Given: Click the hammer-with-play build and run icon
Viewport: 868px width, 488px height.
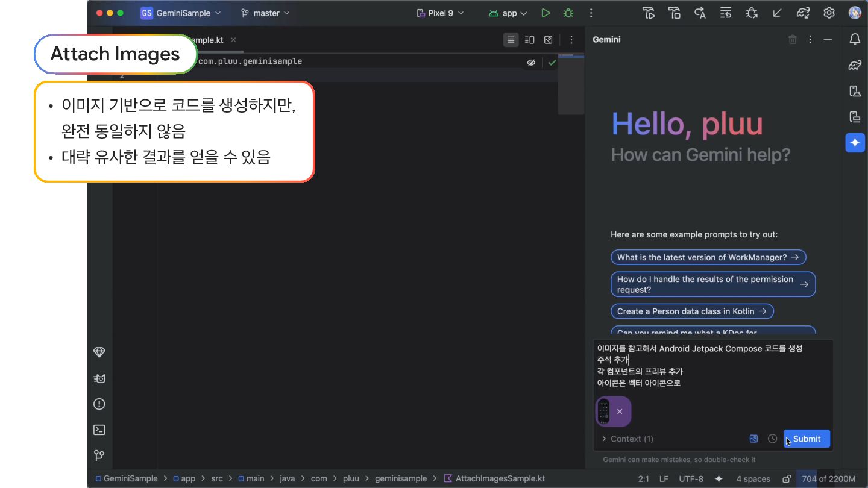Looking at the screenshot, I should click(x=649, y=13).
